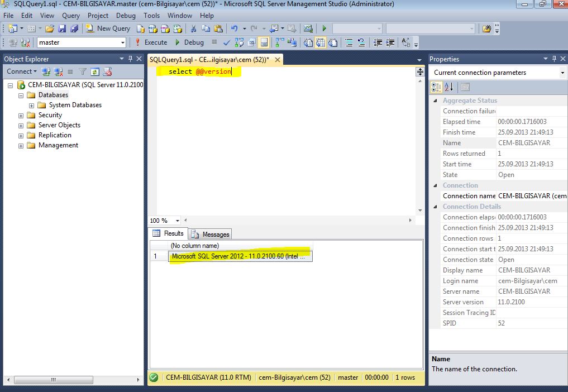Select Results to File icon

(x=332, y=43)
